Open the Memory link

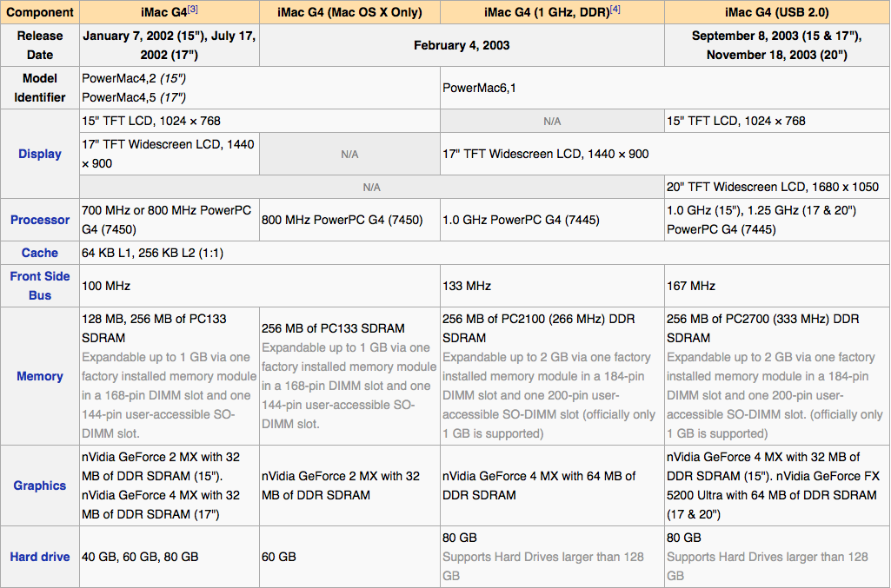[40, 376]
